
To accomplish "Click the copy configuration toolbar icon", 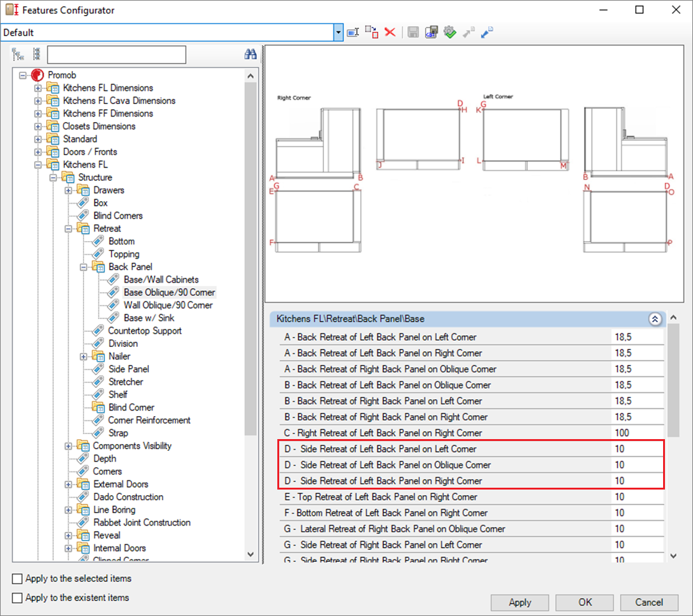I will tap(371, 32).
